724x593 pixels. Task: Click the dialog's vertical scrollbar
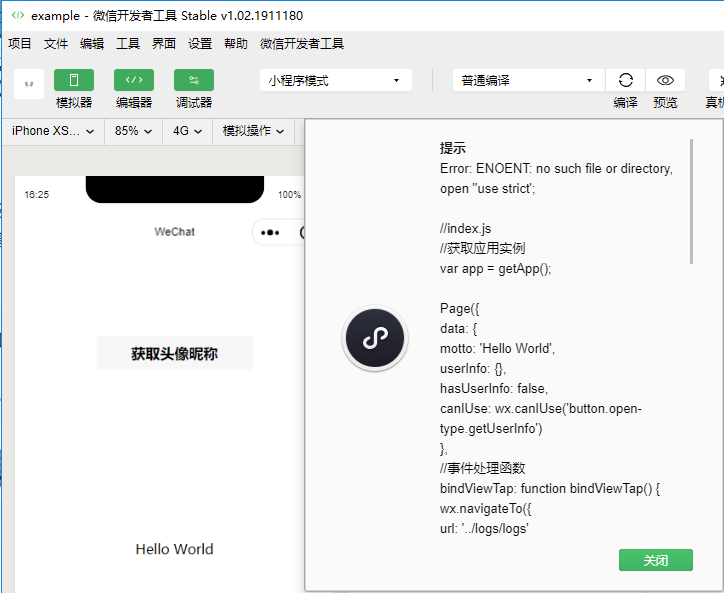point(691,201)
